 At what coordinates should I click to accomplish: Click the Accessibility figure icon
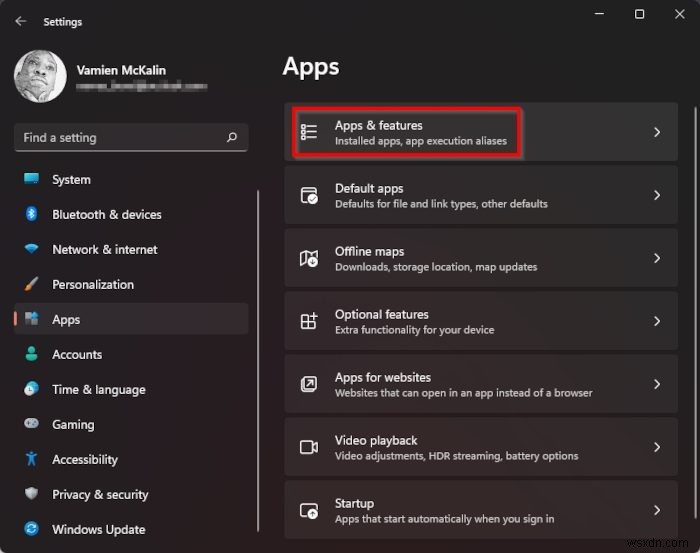[x=31, y=458]
